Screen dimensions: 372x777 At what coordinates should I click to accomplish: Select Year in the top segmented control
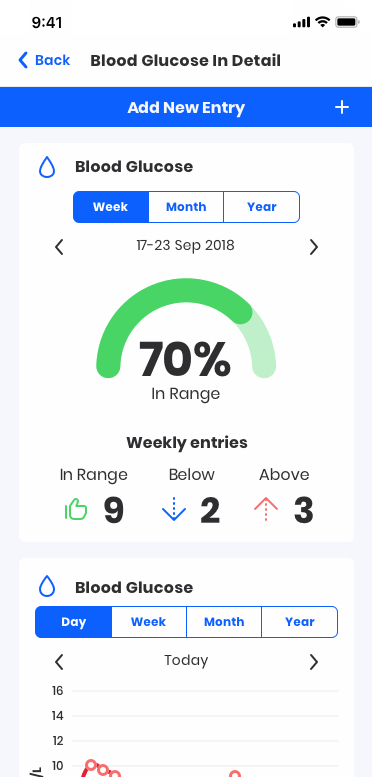262,207
